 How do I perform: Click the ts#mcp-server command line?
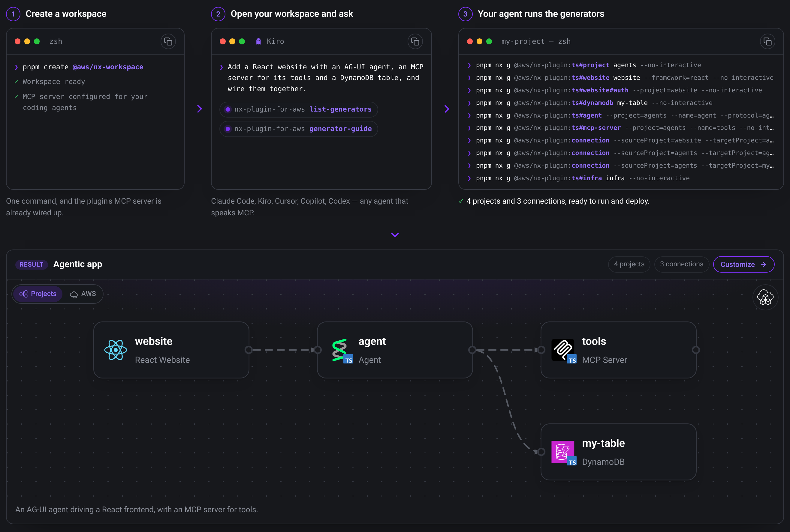(x=620, y=128)
